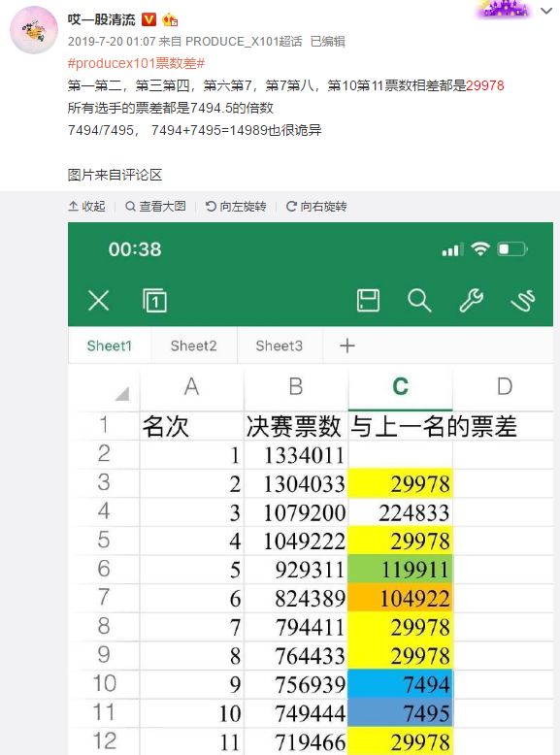The width and height of the screenshot is (560, 755).
Task: Click 查看大图 to view full image
Action: pyautogui.click(x=155, y=206)
